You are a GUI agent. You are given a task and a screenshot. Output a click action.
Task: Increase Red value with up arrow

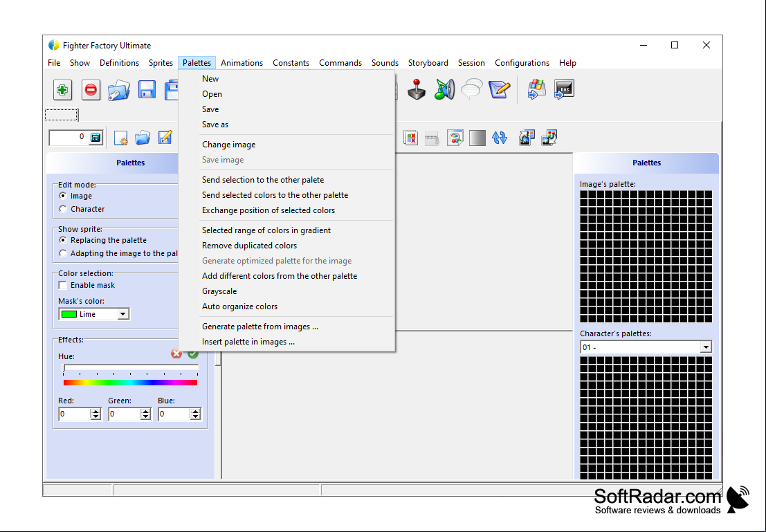click(95, 412)
